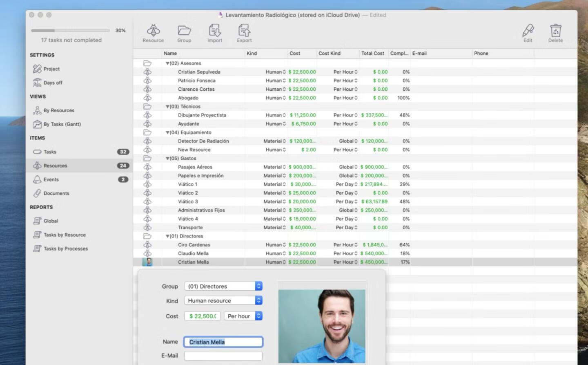Click the 100% completion of Abogado
588x365 pixels.
click(403, 98)
